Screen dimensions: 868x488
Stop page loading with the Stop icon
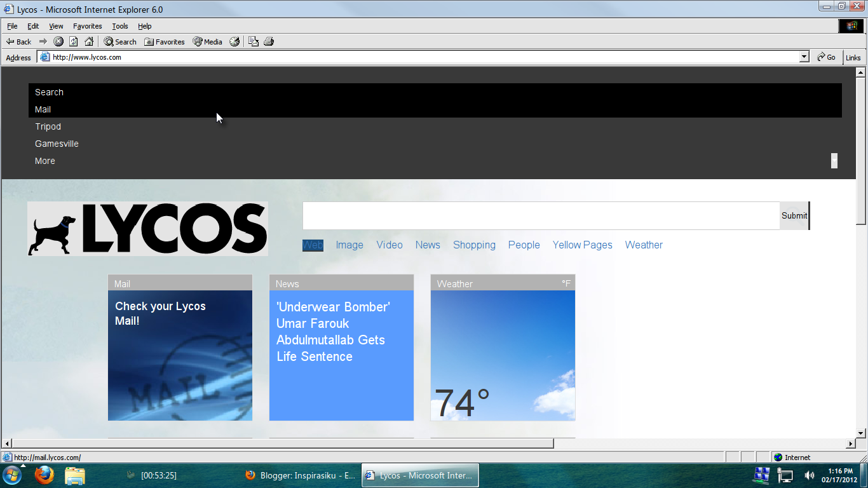[x=58, y=41]
